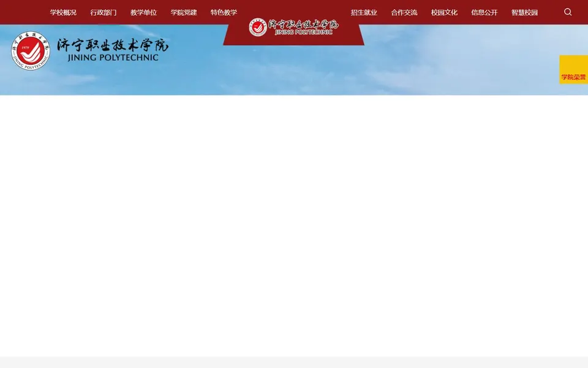Click the Jining Polytechnic center banner logo

pyautogui.click(x=293, y=27)
